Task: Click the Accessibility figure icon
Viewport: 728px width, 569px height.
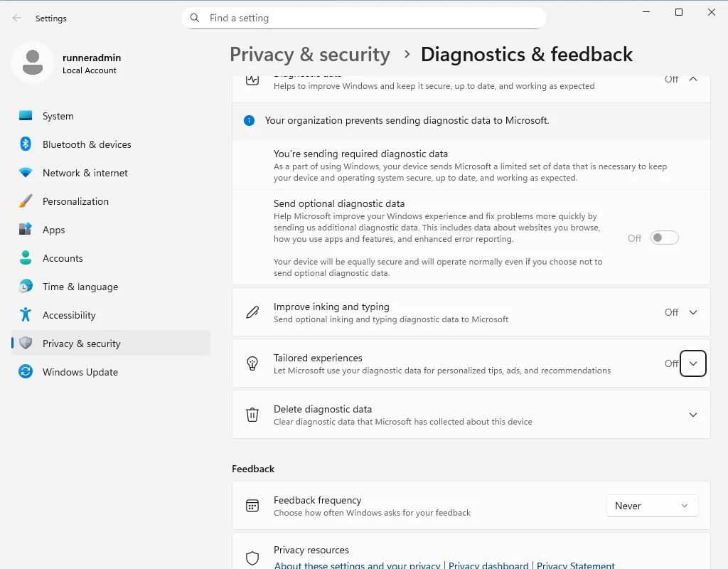Action: pyautogui.click(x=26, y=315)
